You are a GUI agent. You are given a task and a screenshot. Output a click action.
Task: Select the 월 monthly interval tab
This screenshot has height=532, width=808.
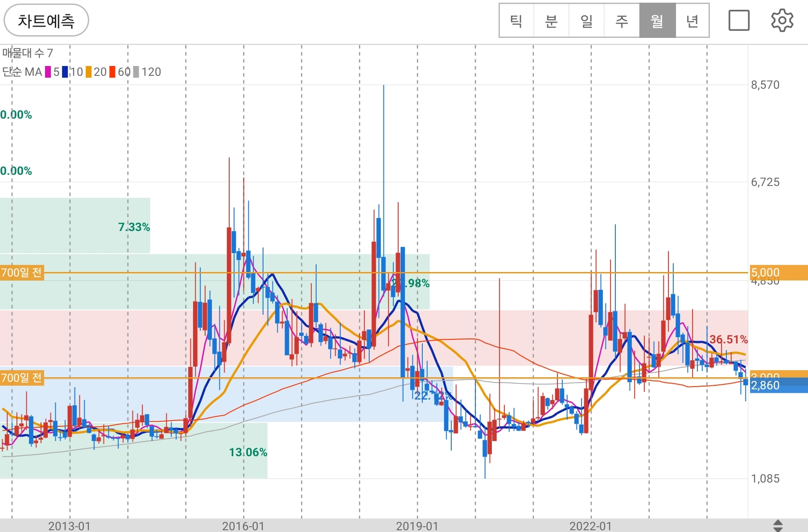point(657,21)
